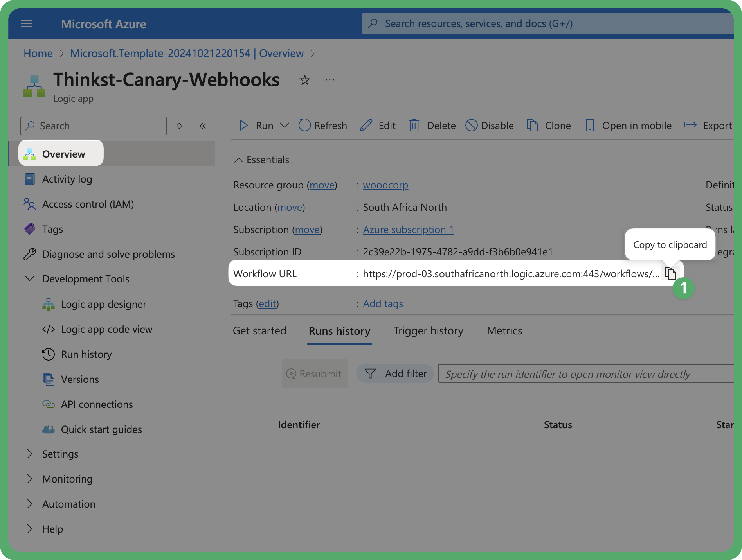The height and width of the screenshot is (560, 742).
Task: Click the Subscription ID value
Action: [458, 252]
